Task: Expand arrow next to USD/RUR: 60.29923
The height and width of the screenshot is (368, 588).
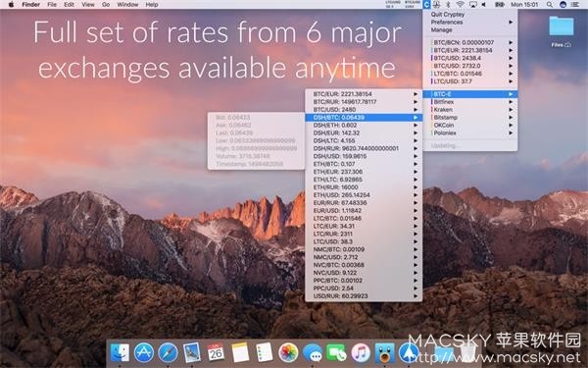Action: (x=416, y=296)
